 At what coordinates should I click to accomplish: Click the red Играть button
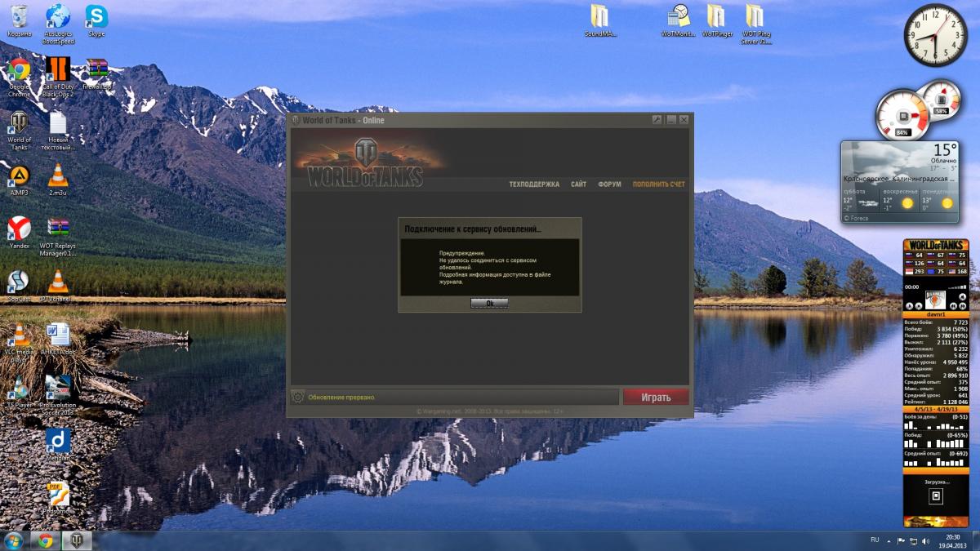(x=655, y=398)
